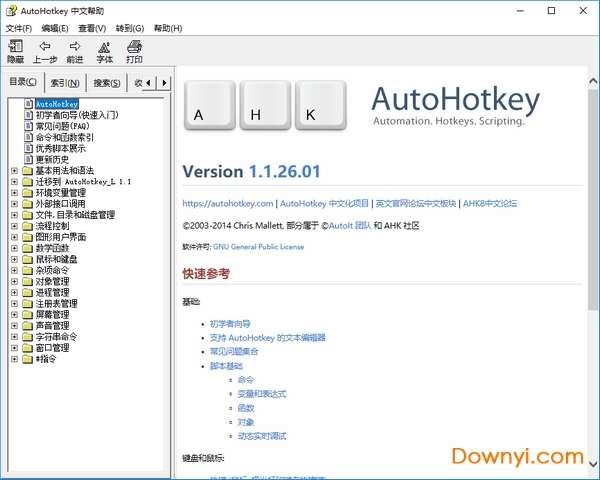Expand the 注册表管理 tree node
600x480 pixels.
coord(15,304)
